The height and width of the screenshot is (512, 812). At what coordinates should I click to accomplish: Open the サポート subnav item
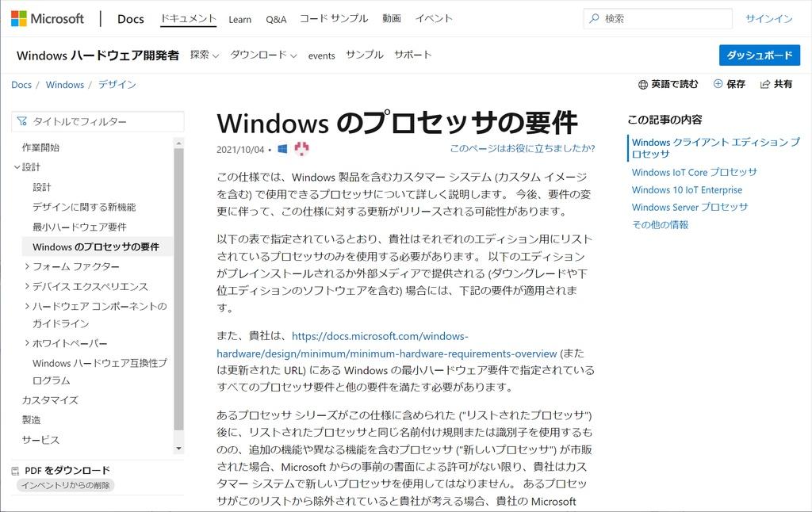(412, 55)
